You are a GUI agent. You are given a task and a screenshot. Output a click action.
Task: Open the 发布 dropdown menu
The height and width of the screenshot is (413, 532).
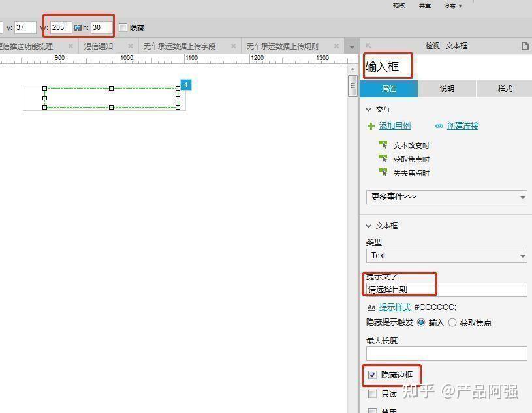click(452, 6)
